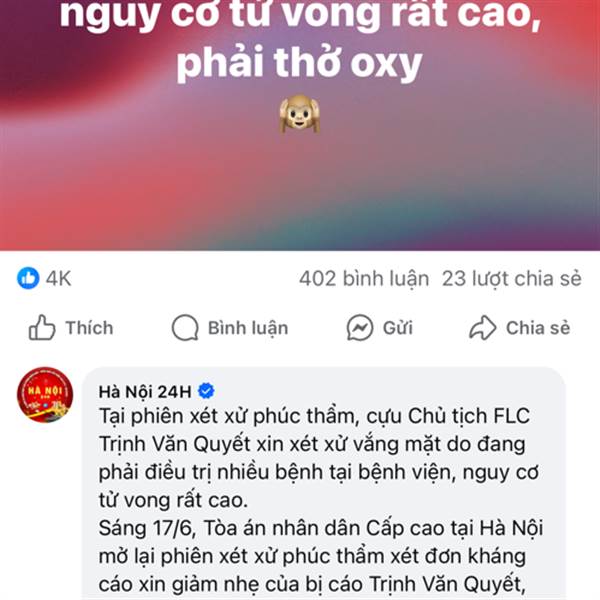View the 23 lượt chia sẻ list
This screenshot has width=600, height=600.
(x=512, y=279)
